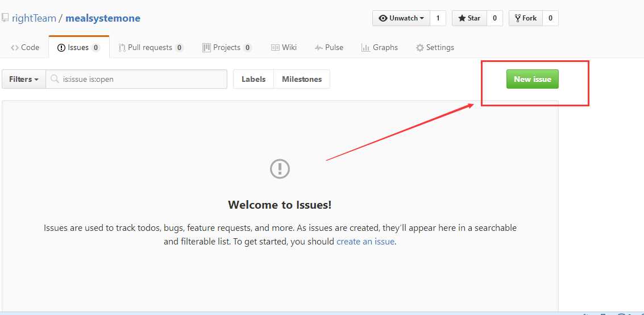Open the Projects tab
This screenshot has width=644, height=315.
tap(227, 47)
